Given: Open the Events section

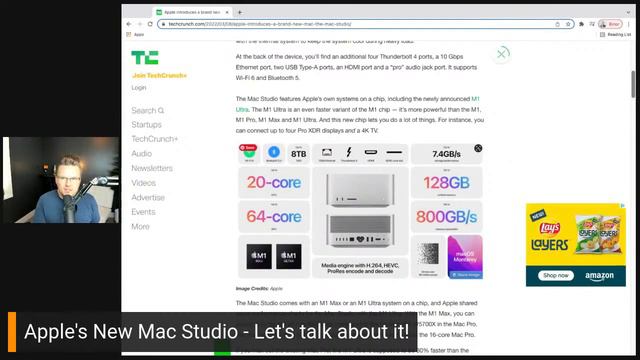Looking at the screenshot, I should point(143,212).
